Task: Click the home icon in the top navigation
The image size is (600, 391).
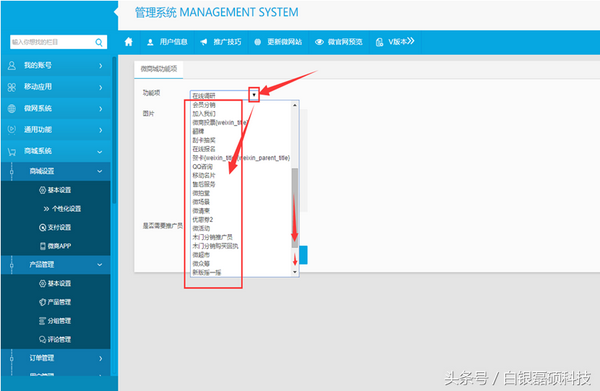Action: [x=129, y=42]
